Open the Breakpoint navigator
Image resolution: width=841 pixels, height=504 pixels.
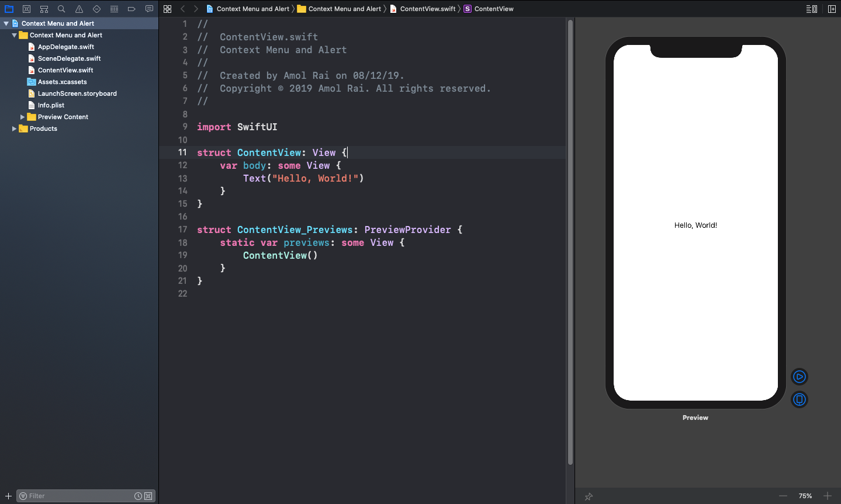pyautogui.click(x=131, y=9)
